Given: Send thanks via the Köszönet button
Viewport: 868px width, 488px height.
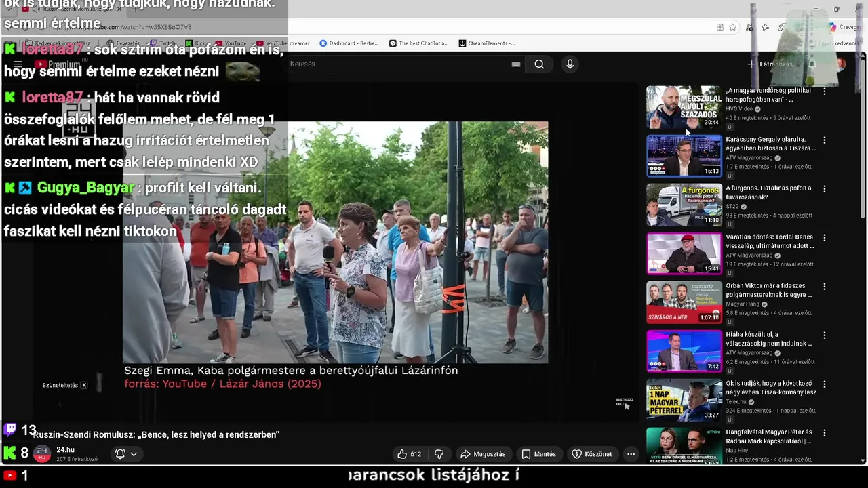Looking at the screenshot, I should [592, 454].
